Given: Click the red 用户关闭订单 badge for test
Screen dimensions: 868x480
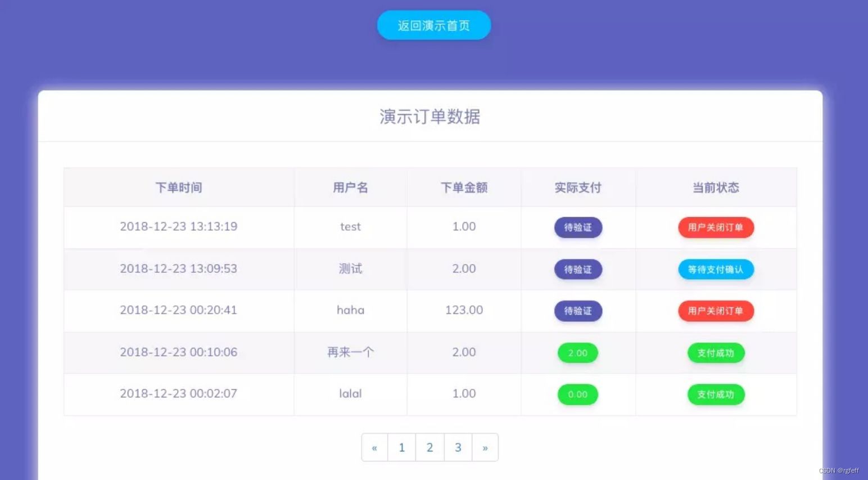Looking at the screenshot, I should (716, 227).
